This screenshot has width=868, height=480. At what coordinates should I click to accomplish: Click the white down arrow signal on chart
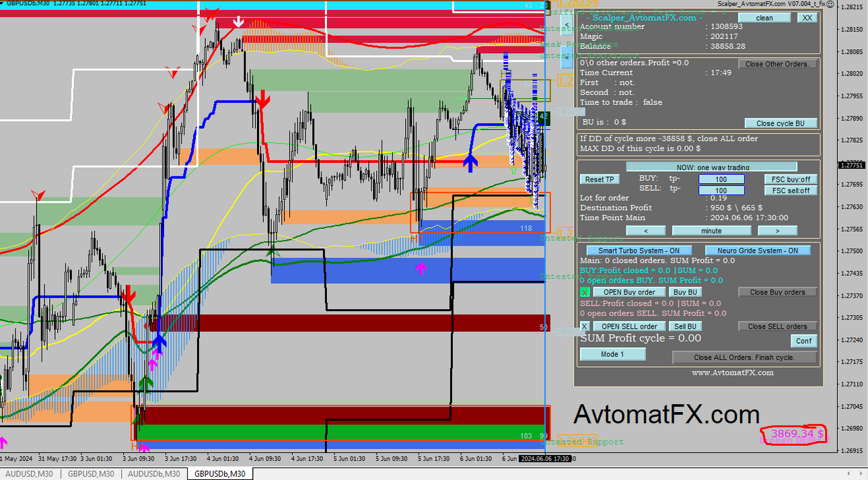coord(238,22)
